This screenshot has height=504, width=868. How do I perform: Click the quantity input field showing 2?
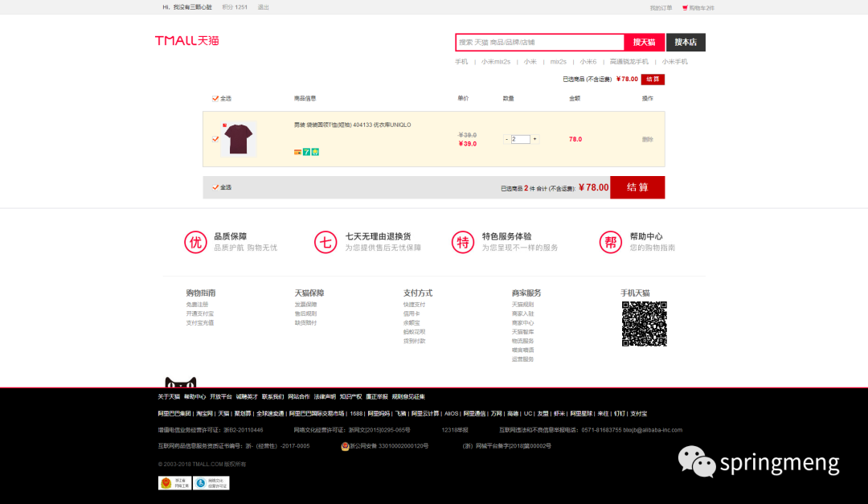pos(520,139)
